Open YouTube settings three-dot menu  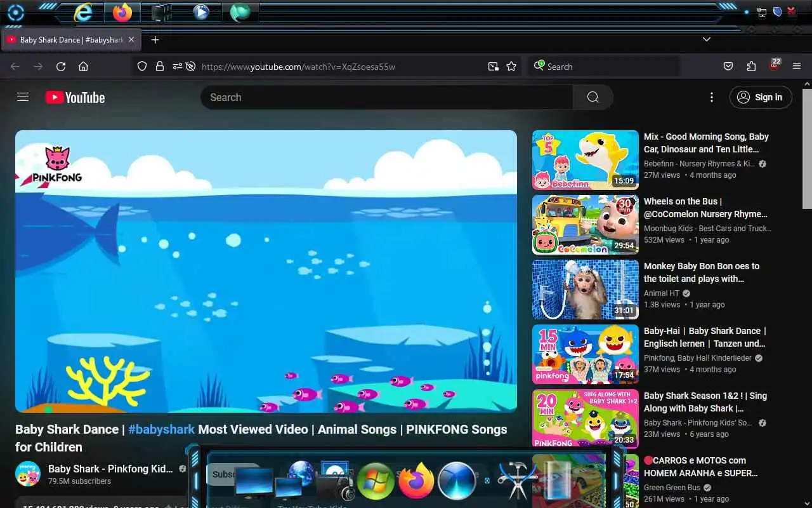(711, 97)
